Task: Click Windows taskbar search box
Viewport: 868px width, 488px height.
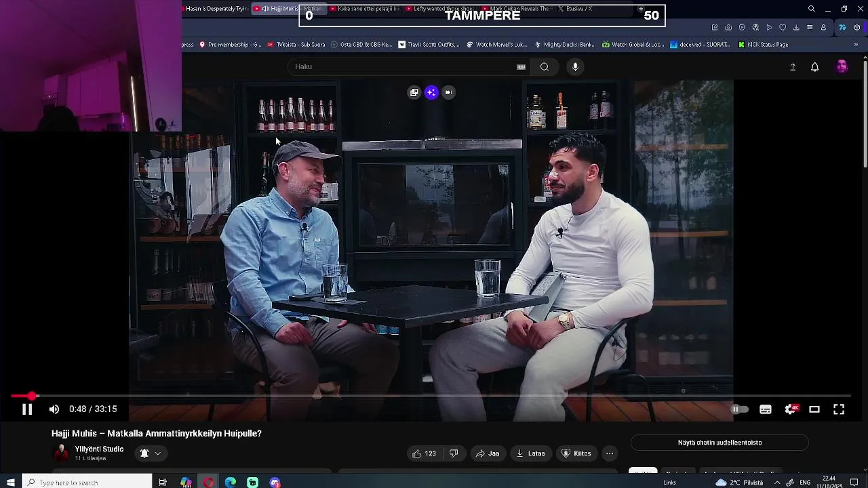Action: pos(87,483)
